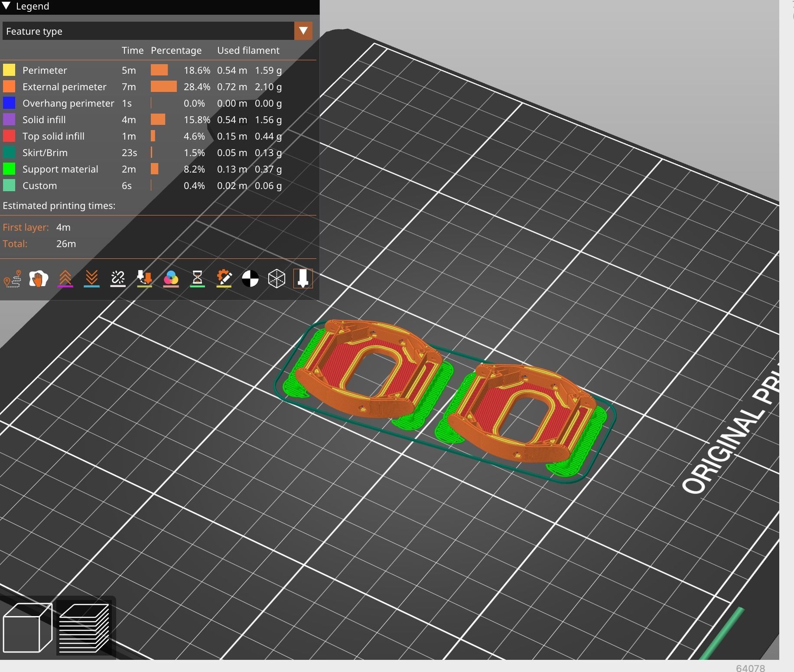Screen dimensions: 794x672
Task: Click External perimeter legend entry
Action: click(64, 87)
